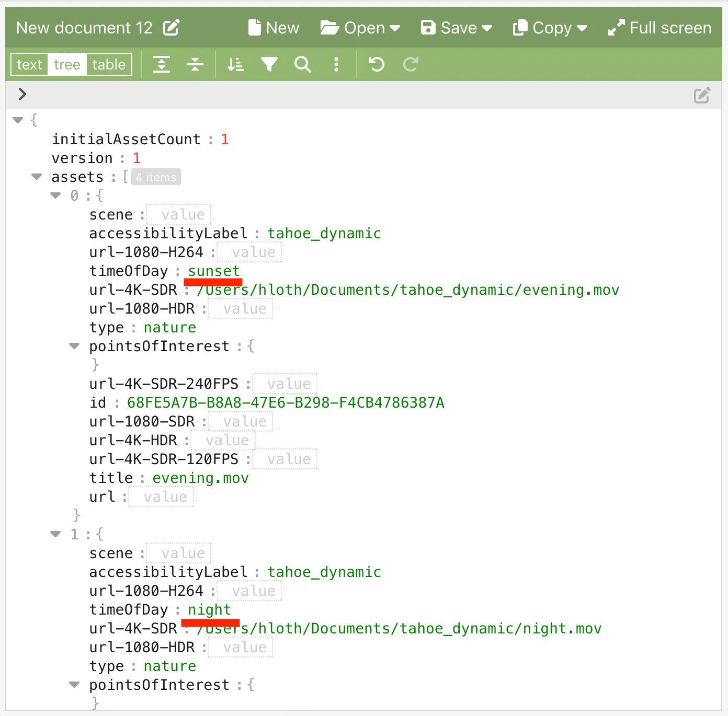728x716 pixels.
Task: Click empty url value in asset 0
Action: pos(162,496)
